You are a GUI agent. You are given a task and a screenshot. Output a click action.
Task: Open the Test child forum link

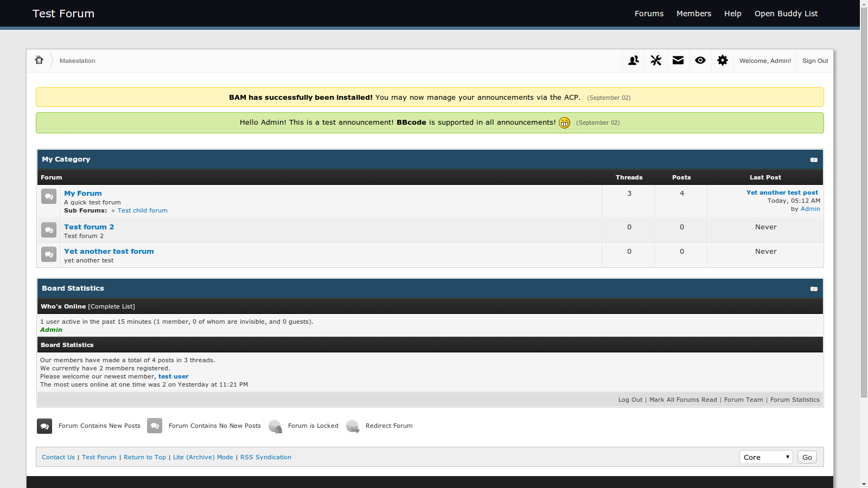pyautogui.click(x=142, y=210)
